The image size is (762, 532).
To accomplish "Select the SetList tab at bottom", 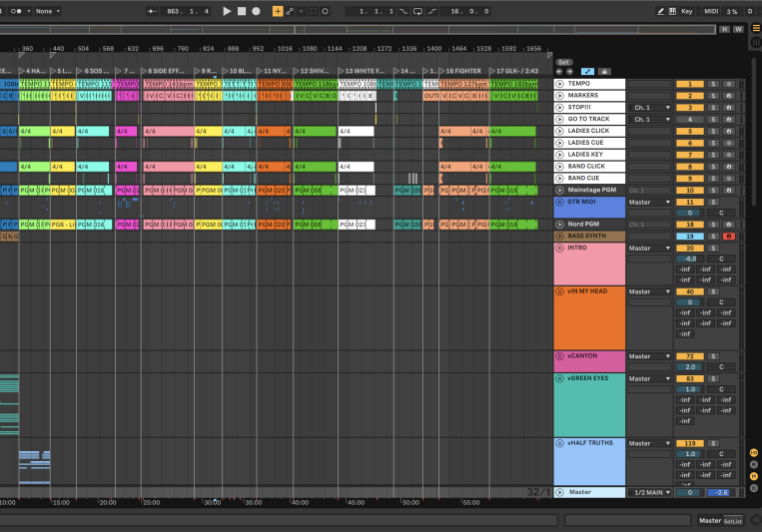I will pos(733,521).
